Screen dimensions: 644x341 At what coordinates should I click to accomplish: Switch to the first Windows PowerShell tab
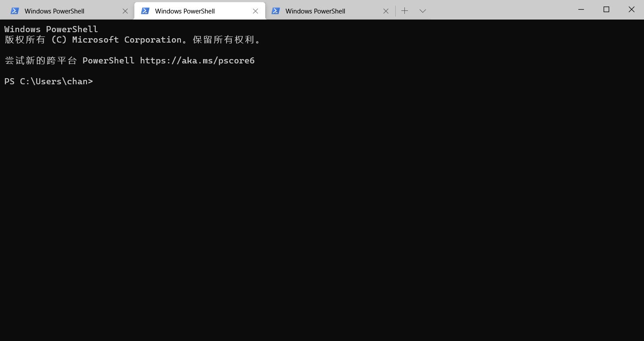coord(55,11)
